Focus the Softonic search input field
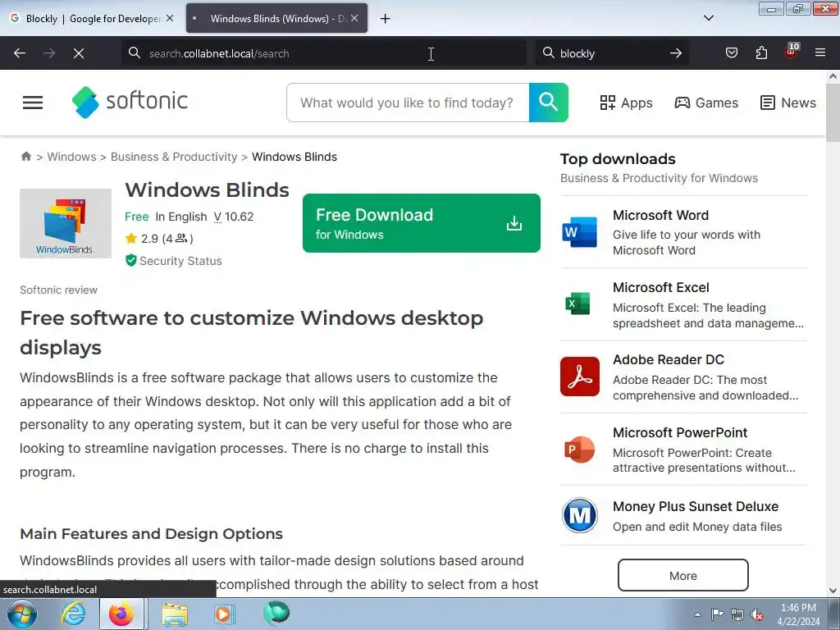 coord(408,103)
